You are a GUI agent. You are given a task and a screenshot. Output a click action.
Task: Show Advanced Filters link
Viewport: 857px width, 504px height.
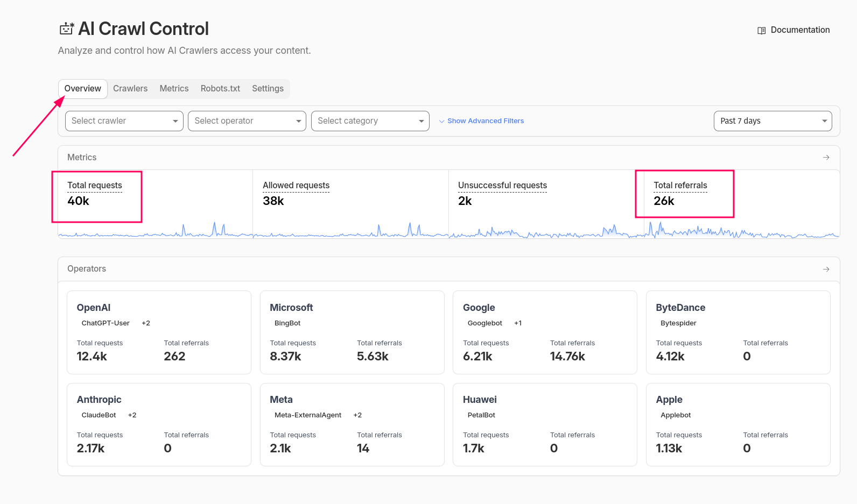(x=485, y=121)
